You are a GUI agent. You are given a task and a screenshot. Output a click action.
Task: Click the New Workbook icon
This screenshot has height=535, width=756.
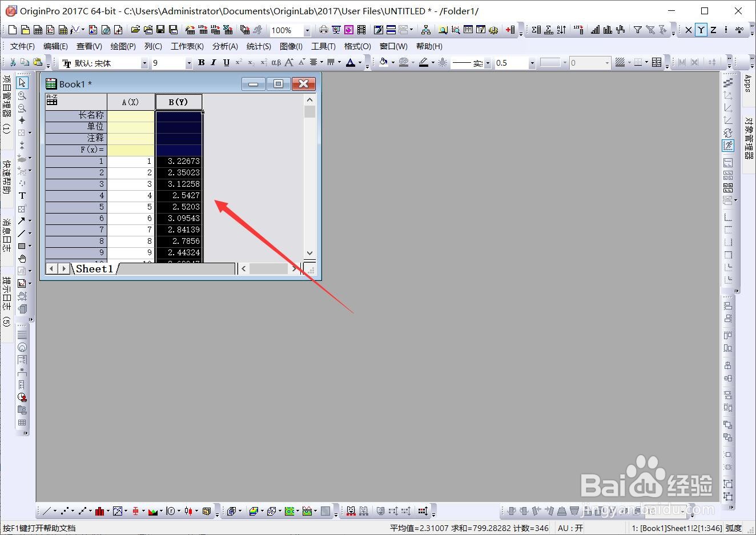click(x=38, y=30)
